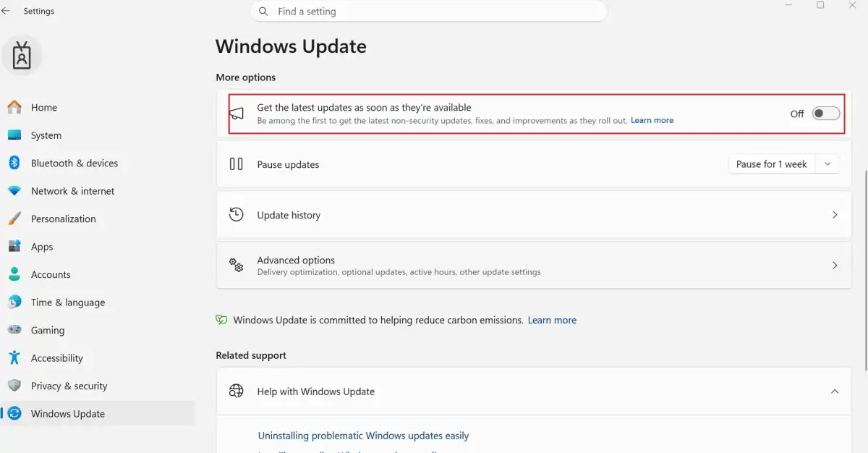Click the Privacy & security shield icon
This screenshot has width=868, height=453.
(x=14, y=386)
